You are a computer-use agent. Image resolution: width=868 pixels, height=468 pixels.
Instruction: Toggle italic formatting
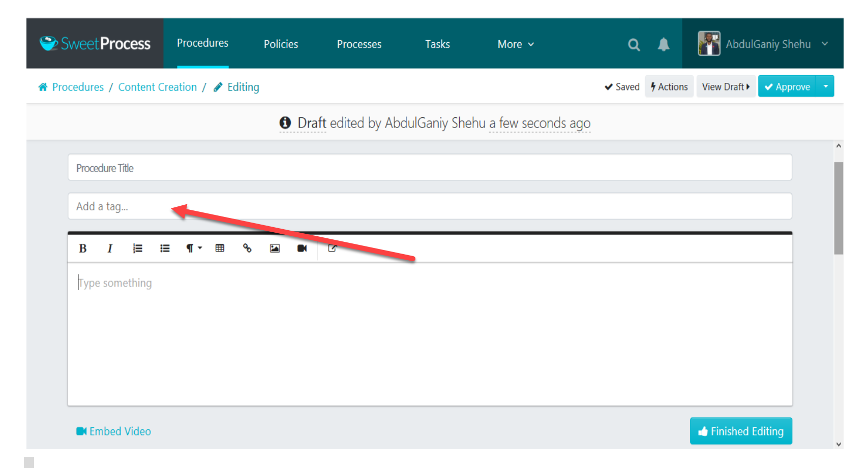point(110,248)
